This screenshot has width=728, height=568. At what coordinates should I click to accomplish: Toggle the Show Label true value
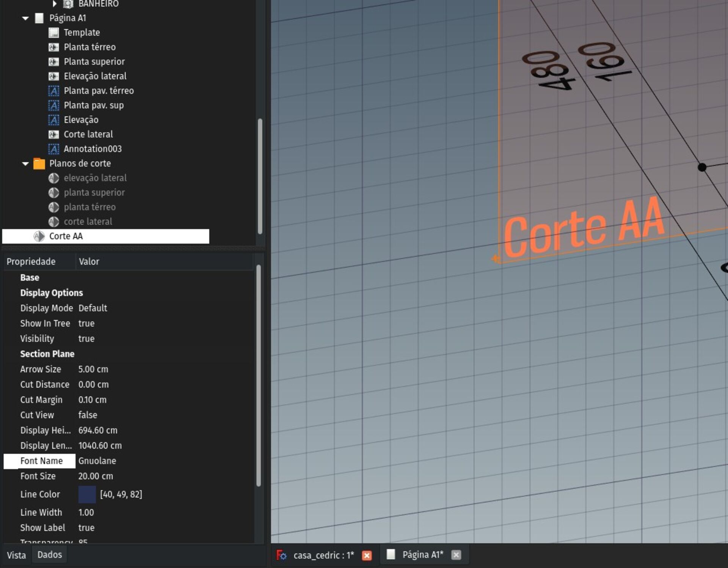[86, 527]
